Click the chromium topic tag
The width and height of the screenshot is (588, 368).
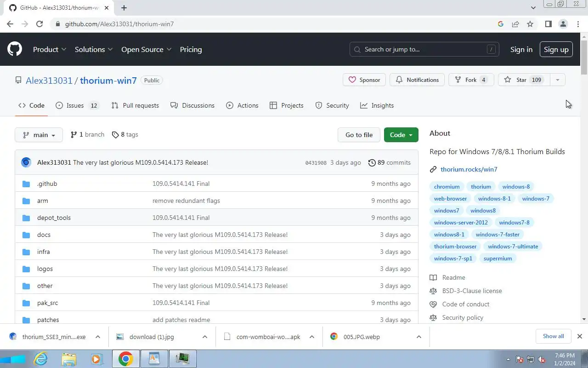(x=447, y=186)
